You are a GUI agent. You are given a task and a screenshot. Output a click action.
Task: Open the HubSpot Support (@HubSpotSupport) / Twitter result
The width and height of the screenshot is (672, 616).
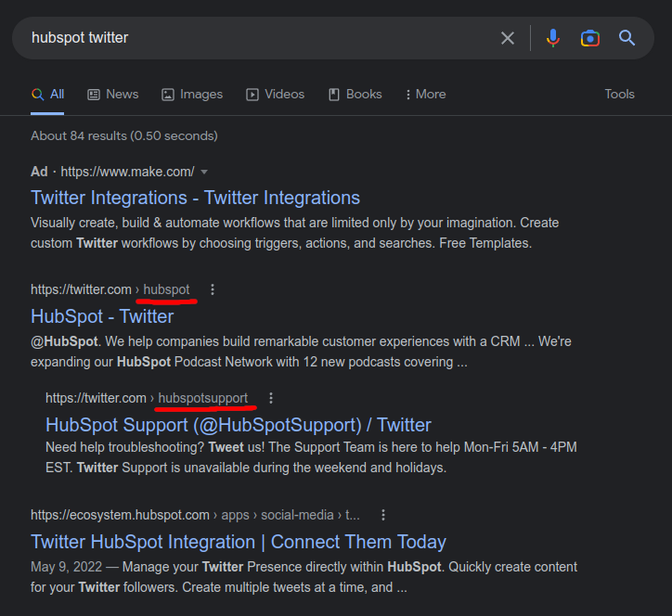(x=239, y=425)
